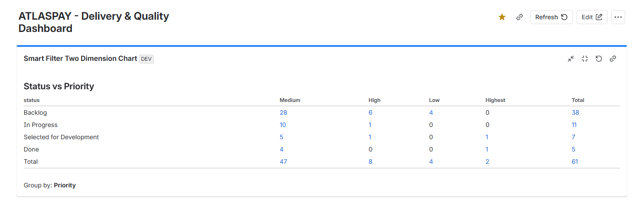This screenshot has width=644, height=204.
Task: Select the Done row label
Action: click(31, 149)
